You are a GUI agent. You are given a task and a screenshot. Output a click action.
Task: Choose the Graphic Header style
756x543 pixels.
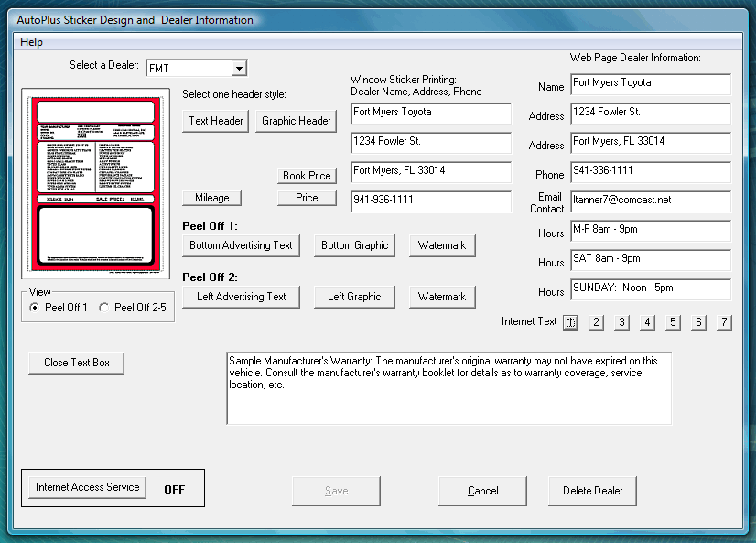coord(296,121)
